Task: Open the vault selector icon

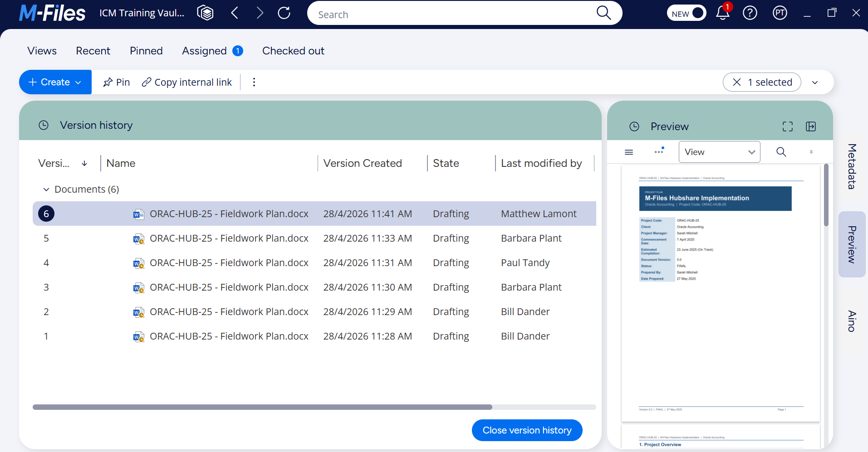Action: tap(205, 13)
